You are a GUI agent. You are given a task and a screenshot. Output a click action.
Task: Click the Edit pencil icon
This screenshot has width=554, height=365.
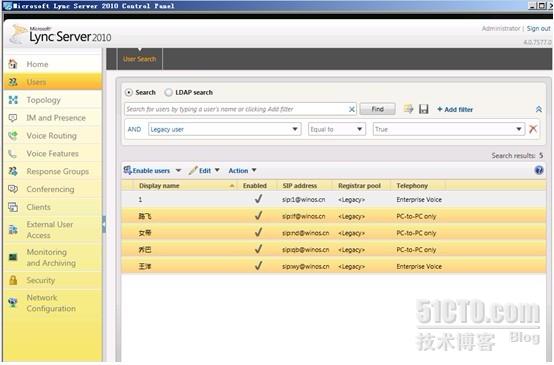coord(193,171)
